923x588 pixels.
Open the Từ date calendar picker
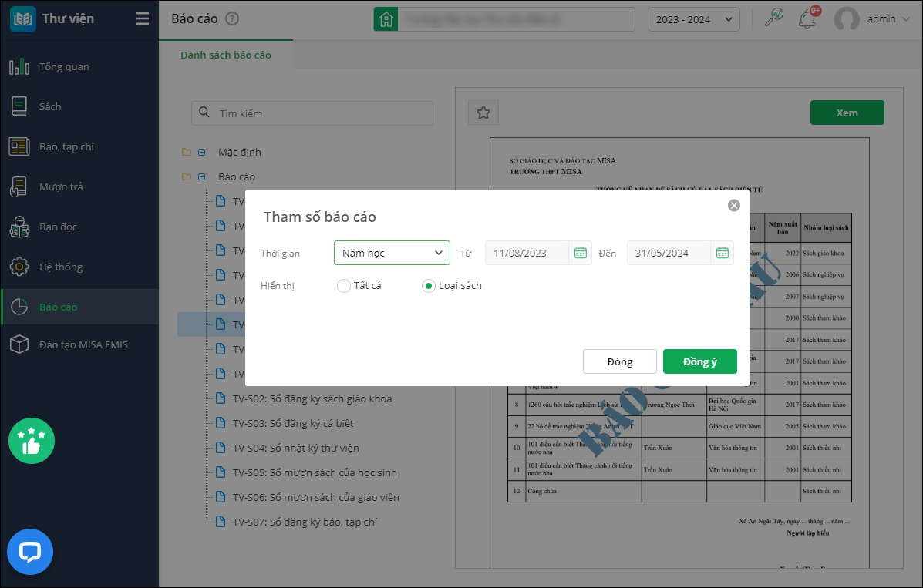[x=581, y=253]
